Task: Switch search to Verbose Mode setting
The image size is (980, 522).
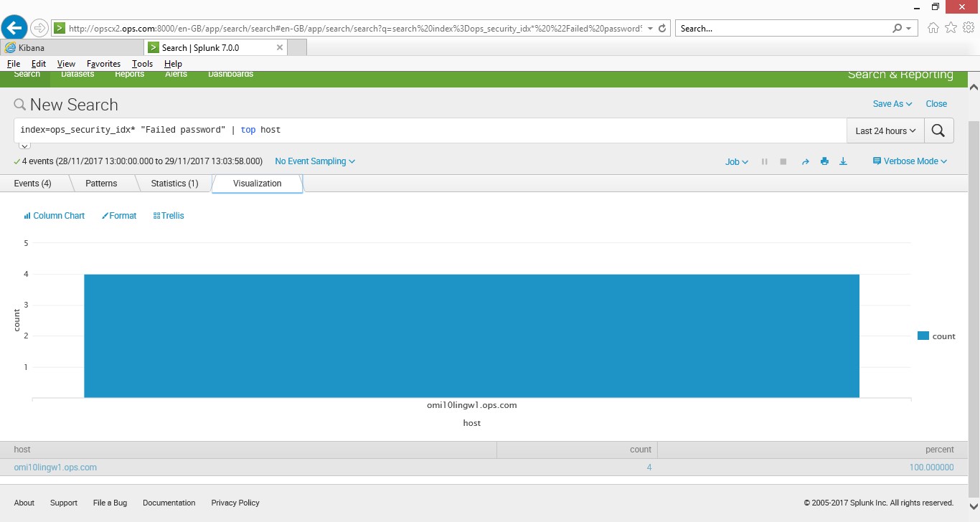Action: coord(909,161)
